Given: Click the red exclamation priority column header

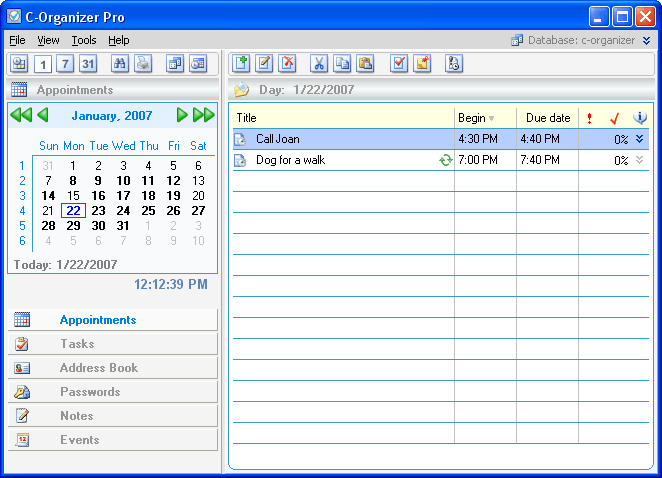Looking at the screenshot, I should 589,118.
